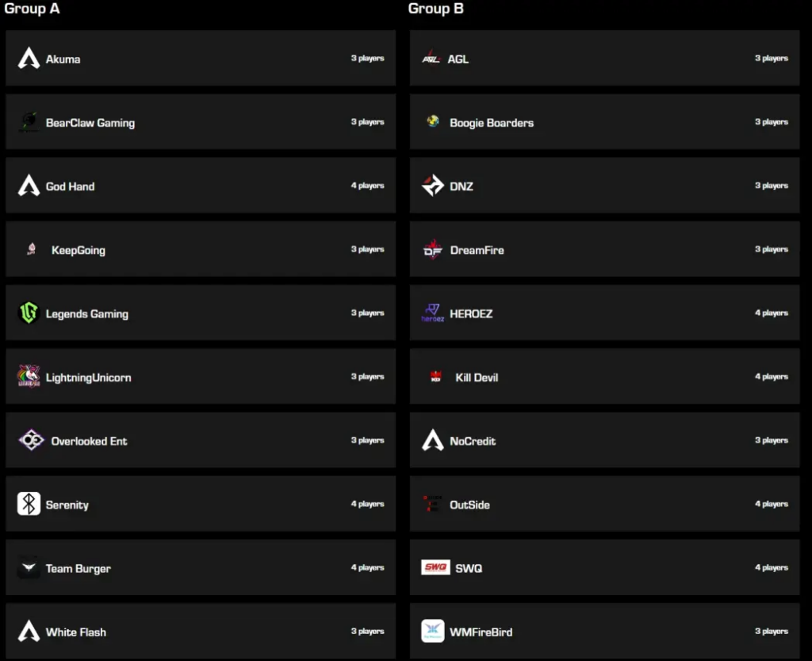Click the Serenity rune logo icon

pos(29,504)
